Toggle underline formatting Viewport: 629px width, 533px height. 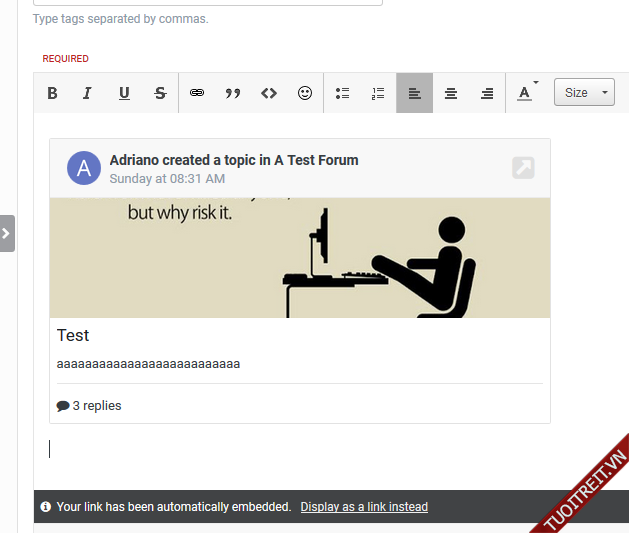point(124,93)
